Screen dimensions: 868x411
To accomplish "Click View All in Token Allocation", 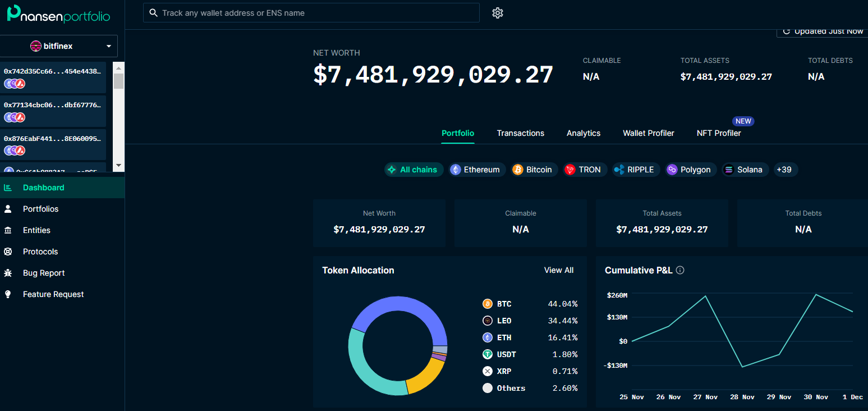I will tap(558, 270).
